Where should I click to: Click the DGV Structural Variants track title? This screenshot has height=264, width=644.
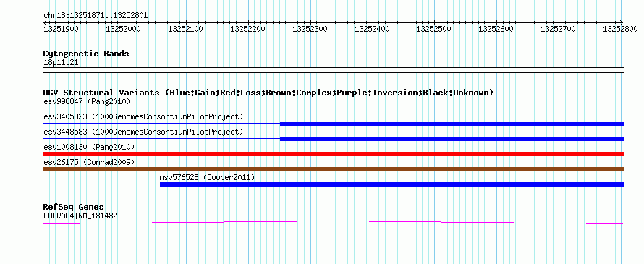(268, 93)
